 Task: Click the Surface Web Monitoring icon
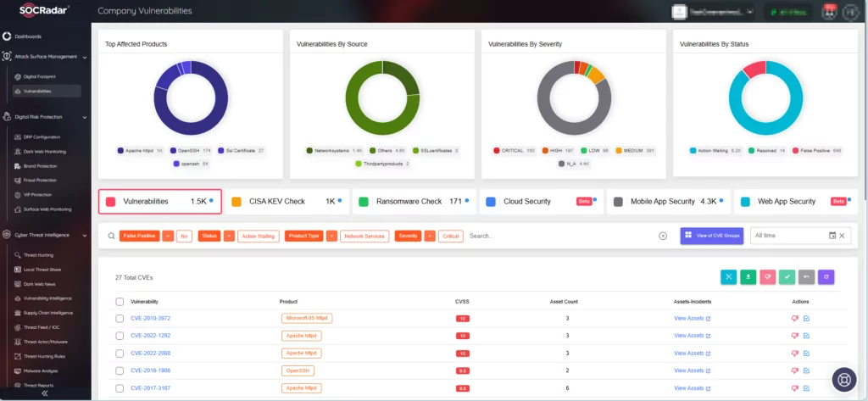pos(19,209)
